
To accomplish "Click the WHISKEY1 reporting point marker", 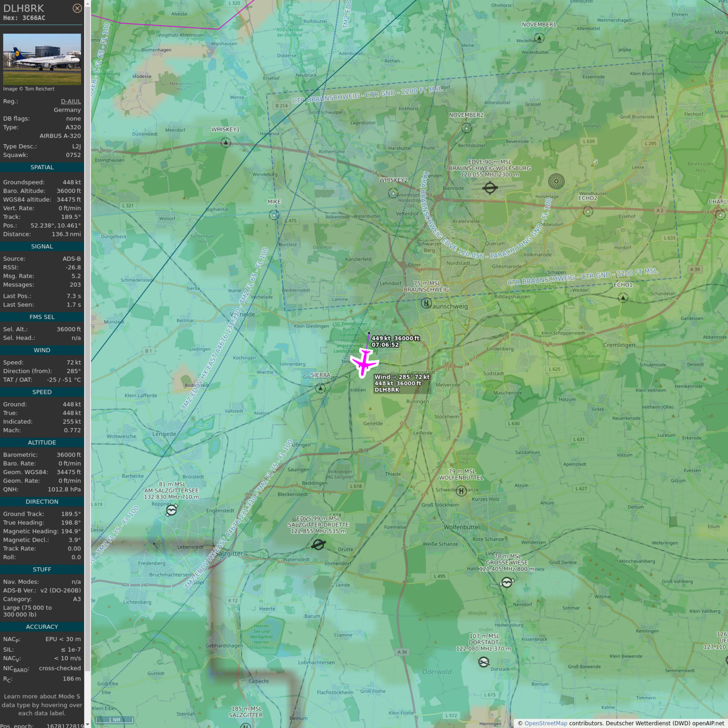I will coord(226,143).
